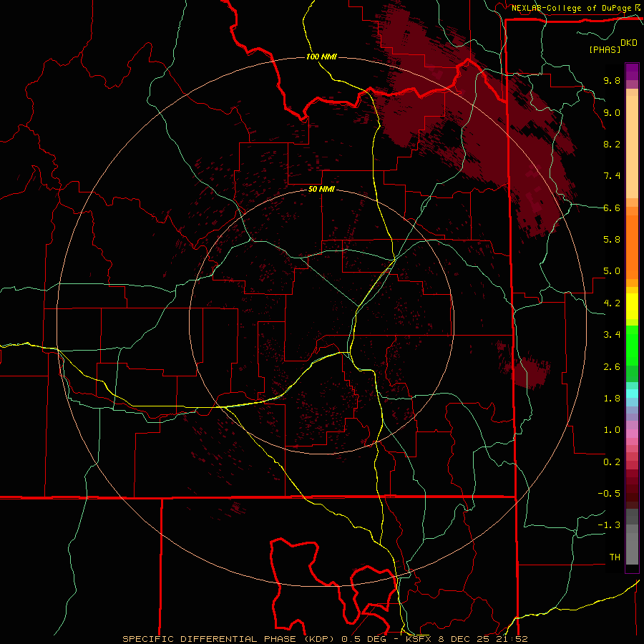The image size is (644, 644).
Task: Click the -0.5 scale value
Action: click(x=609, y=494)
